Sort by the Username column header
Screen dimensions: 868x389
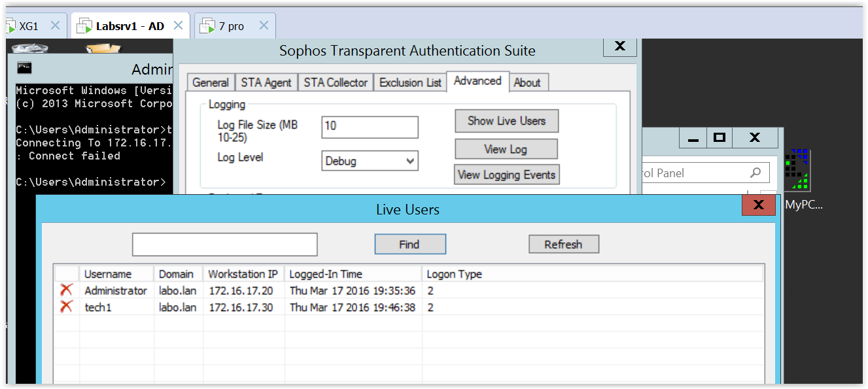pyautogui.click(x=116, y=274)
